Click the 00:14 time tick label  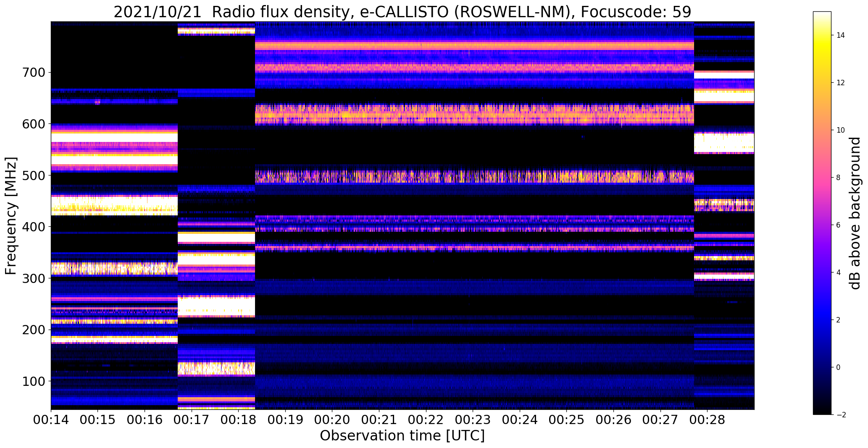point(51,420)
